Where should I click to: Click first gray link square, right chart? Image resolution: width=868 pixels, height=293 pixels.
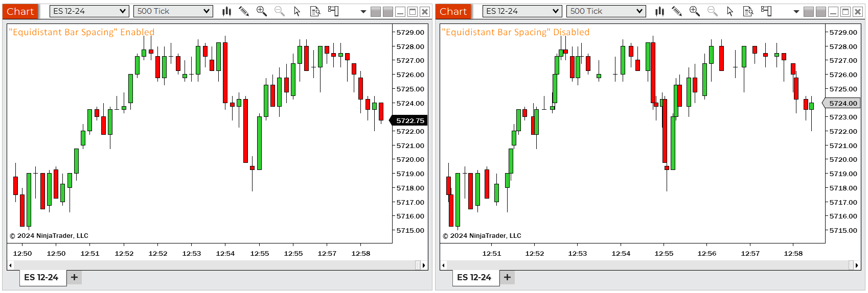coord(809,12)
